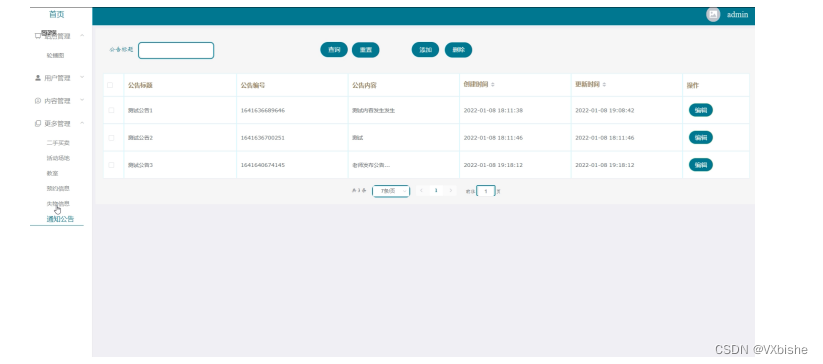This screenshot has width=823, height=364.
Task: Click the admin username text
Action: click(x=737, y=15)
